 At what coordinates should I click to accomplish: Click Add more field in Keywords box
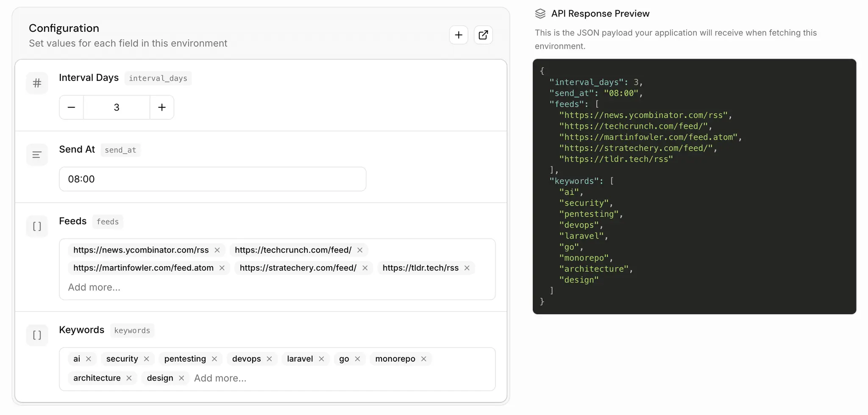(x=220, y=378)
